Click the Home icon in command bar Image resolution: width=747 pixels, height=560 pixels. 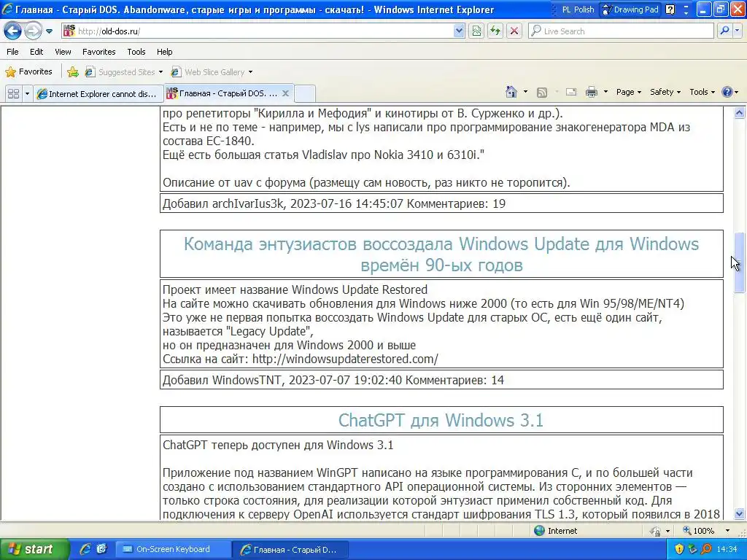coord(511,92)
